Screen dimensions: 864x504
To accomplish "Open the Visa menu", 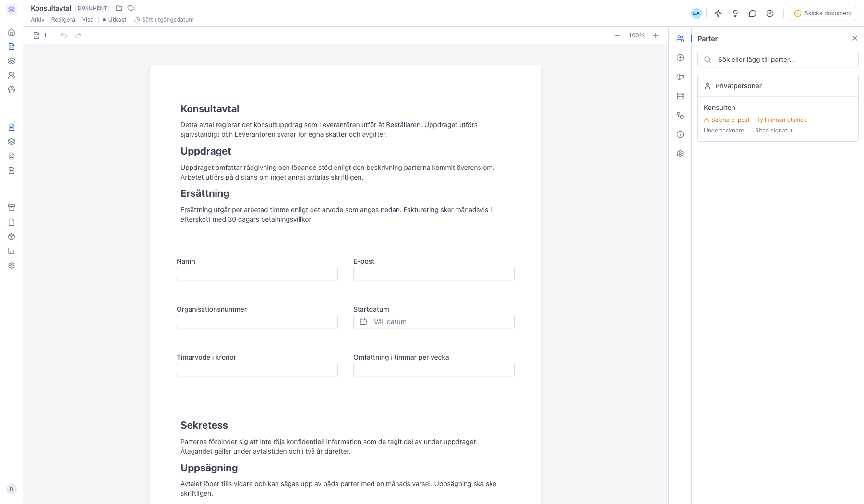I will (x=88, y=20).
